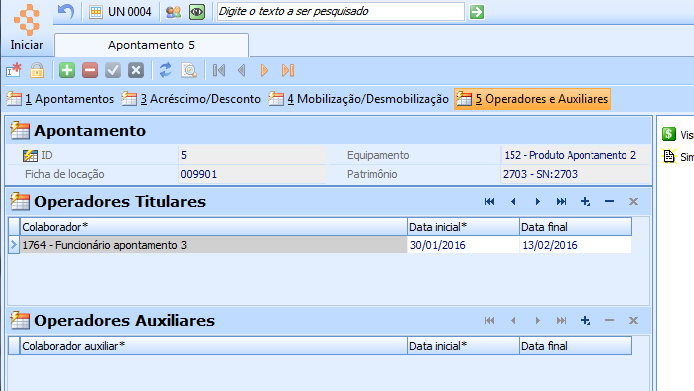This screenshot has width=694, height=391.
Task: Sort Operadores Titulares by Data inicial* header
Action: click(x=463, y=227)
